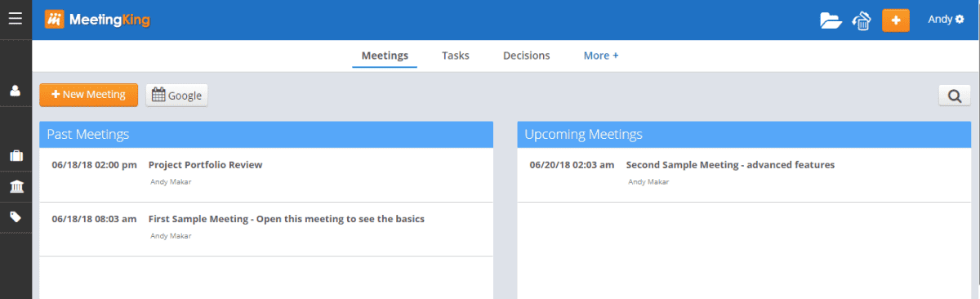Click the trash restore icon in header
Image resolution: width=980 pixels, height=299 pixels.
point(862,20)
